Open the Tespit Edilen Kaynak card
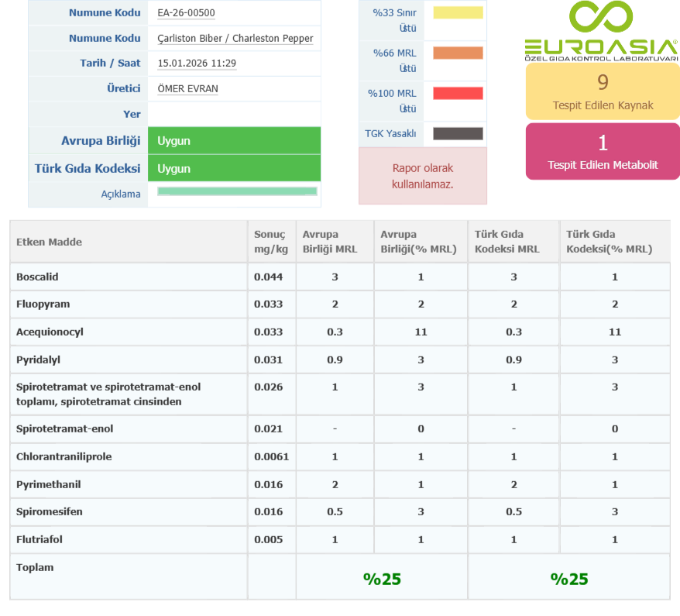Image resolution: width=680 pixels, height=616 pixels. pyautogui.click(x=603, y=91)
